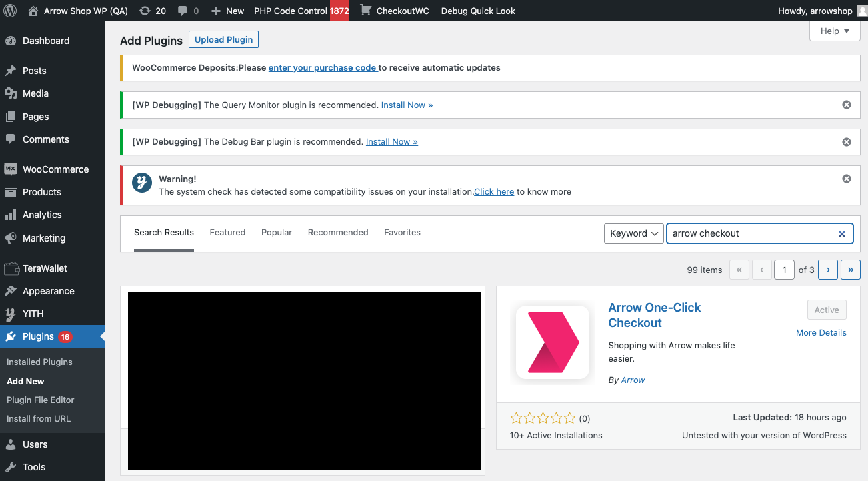Click Install Now for Query Monitor
868x481 pixels.
tap(407, 105)
